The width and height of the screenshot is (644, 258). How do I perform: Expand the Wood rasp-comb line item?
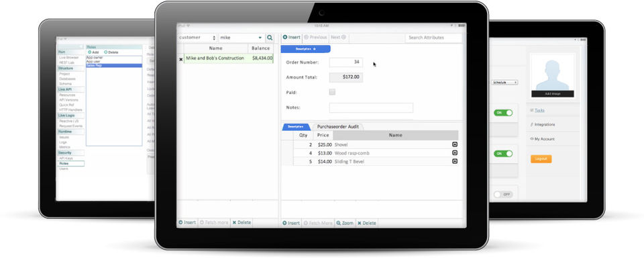(455, 153)
